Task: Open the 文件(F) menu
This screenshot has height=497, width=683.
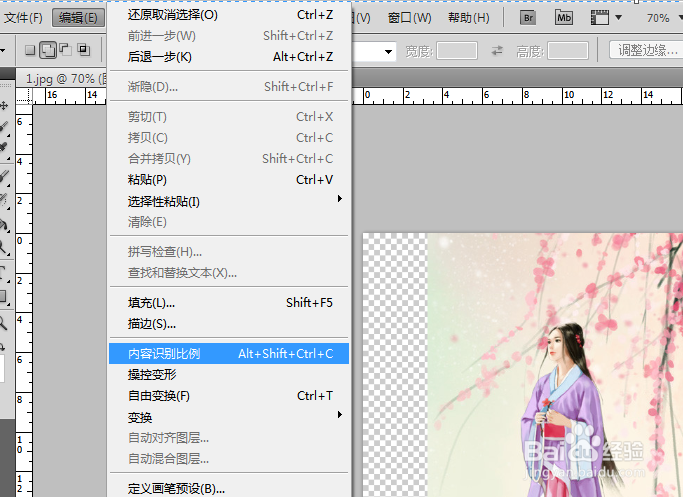Action: coord(24,18)
